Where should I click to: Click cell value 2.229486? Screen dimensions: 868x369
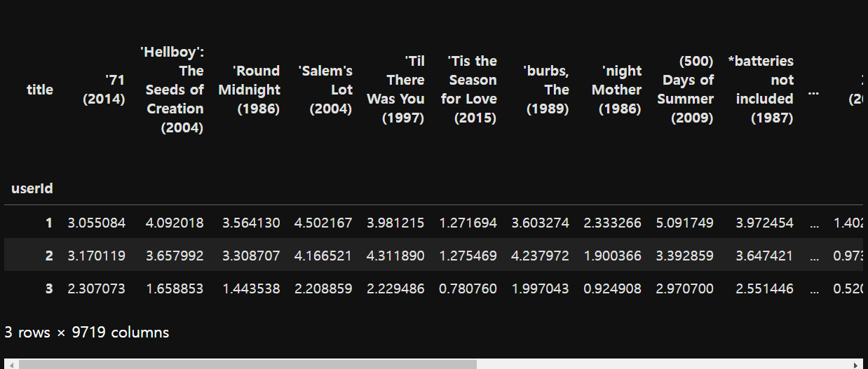pos(395,288)
